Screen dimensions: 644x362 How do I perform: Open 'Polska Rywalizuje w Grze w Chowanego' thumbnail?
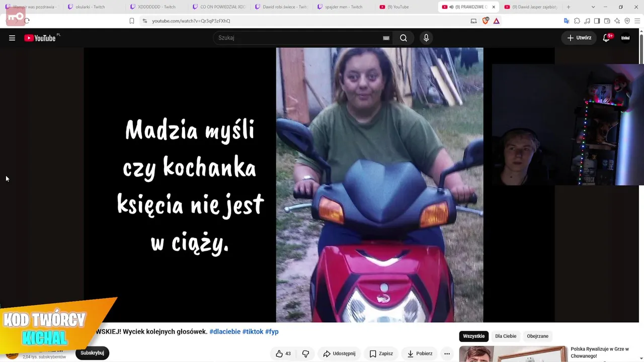tap(513, 354)
